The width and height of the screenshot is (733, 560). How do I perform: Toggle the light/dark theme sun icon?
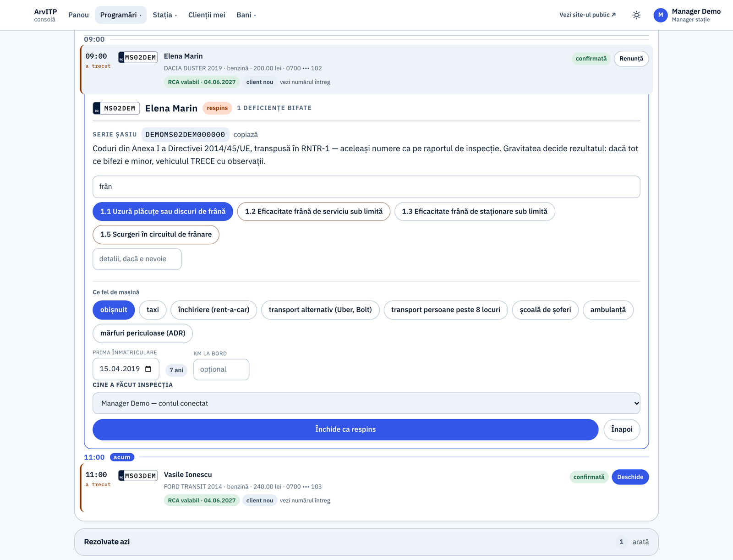pyautogui.click(x=636, y=15)
